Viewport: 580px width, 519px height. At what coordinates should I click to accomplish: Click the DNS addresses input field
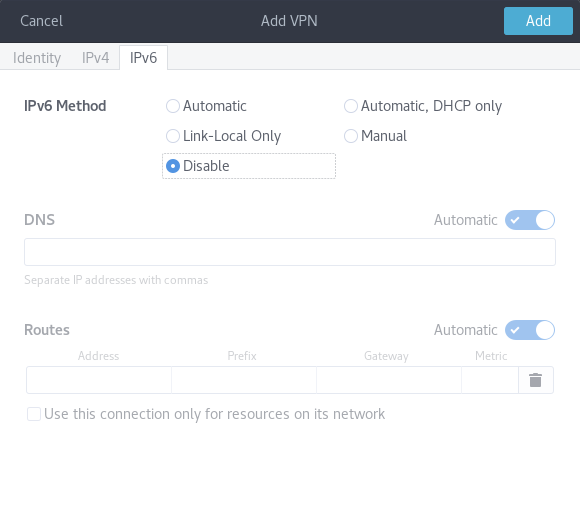pos(290,252)
